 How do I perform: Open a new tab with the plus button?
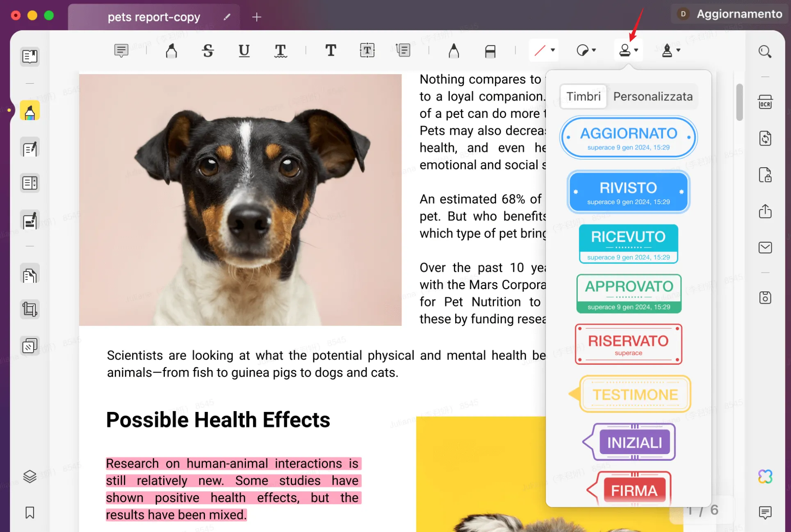[257, 17]
